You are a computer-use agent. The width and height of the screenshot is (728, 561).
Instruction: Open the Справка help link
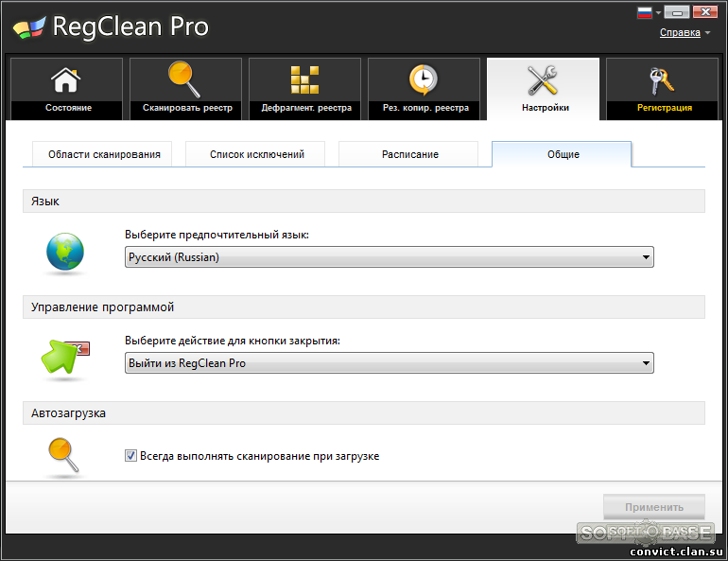pyautogui.click(x=680, y=32)
